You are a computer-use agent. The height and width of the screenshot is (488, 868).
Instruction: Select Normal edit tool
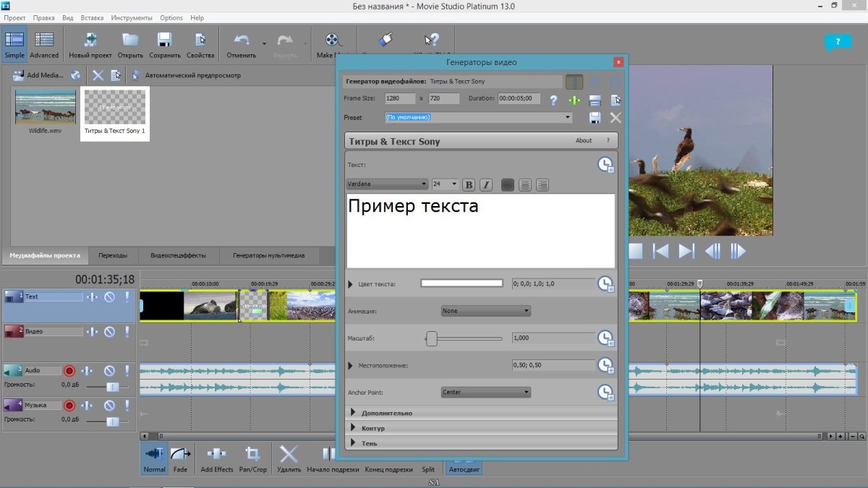tap(154, 459)
